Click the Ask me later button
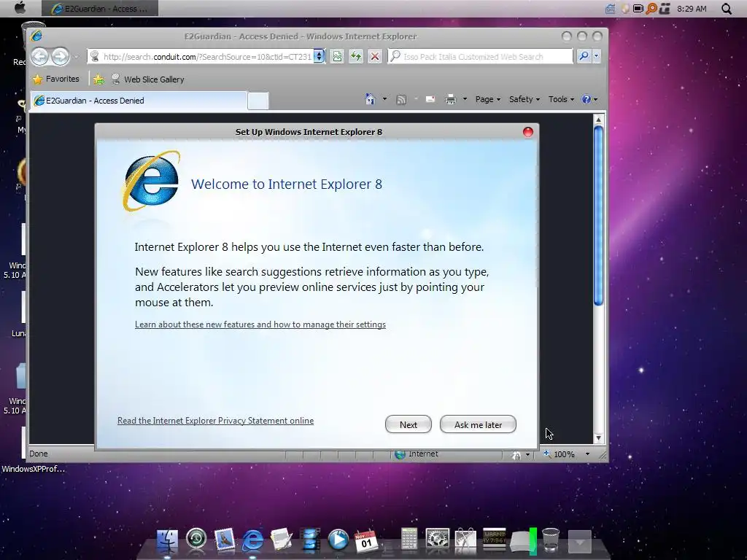The image size is (747, 560). tap(478, 424)
